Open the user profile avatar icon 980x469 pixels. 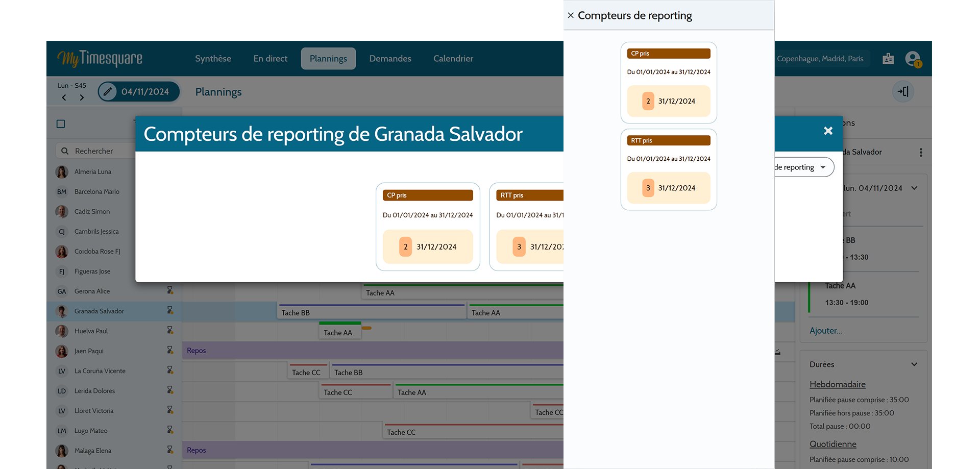(x=913, y=59)
